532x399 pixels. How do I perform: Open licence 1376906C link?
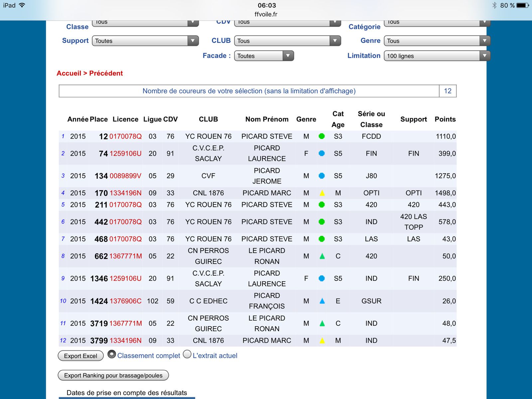[125, 301]
